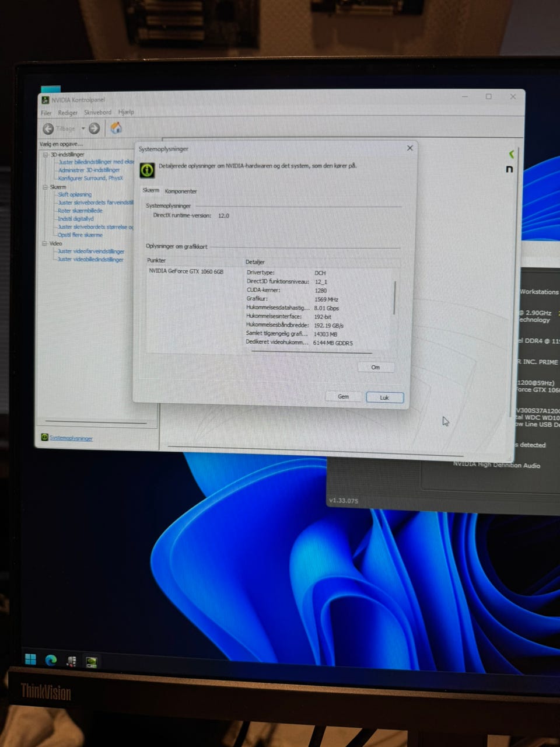
Task: Click the green info icon in Systemoplysninger dialog
Action: [147, 170]
